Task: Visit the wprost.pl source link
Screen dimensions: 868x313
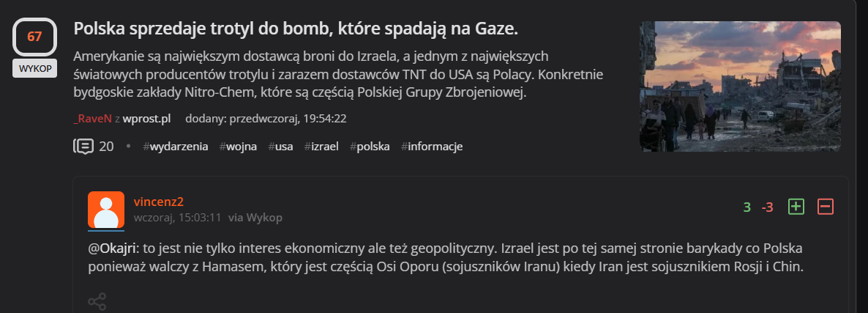Action: click(x=146, y=118)
